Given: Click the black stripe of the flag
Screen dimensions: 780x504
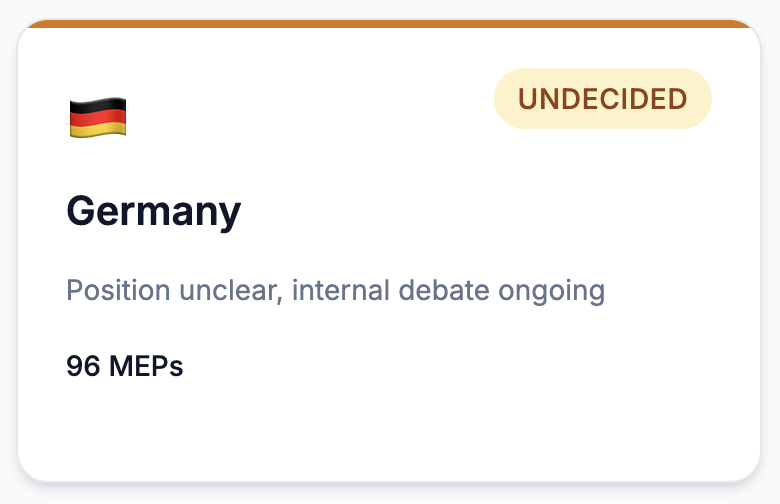Looking at the screenshot, I should click(x=98, y=104).
